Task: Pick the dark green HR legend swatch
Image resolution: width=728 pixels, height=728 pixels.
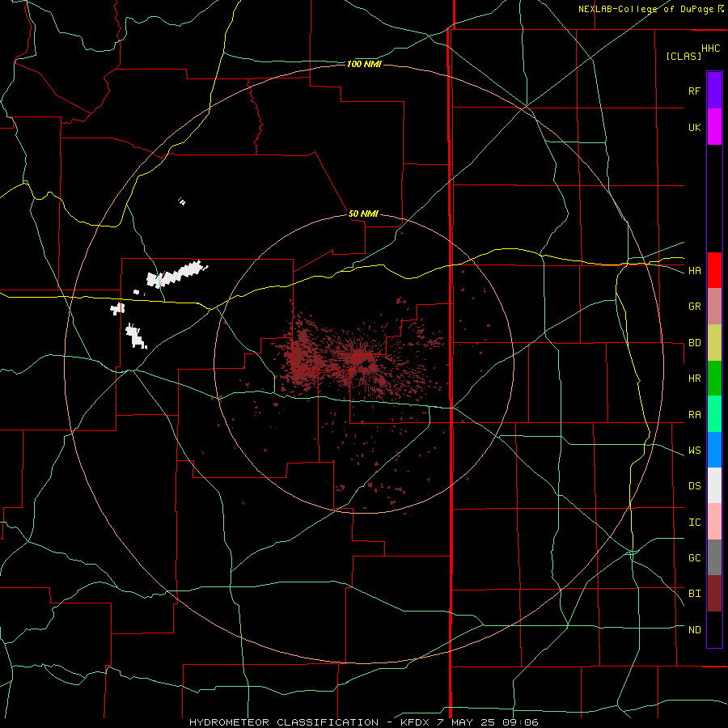Action: click(714, 379)
